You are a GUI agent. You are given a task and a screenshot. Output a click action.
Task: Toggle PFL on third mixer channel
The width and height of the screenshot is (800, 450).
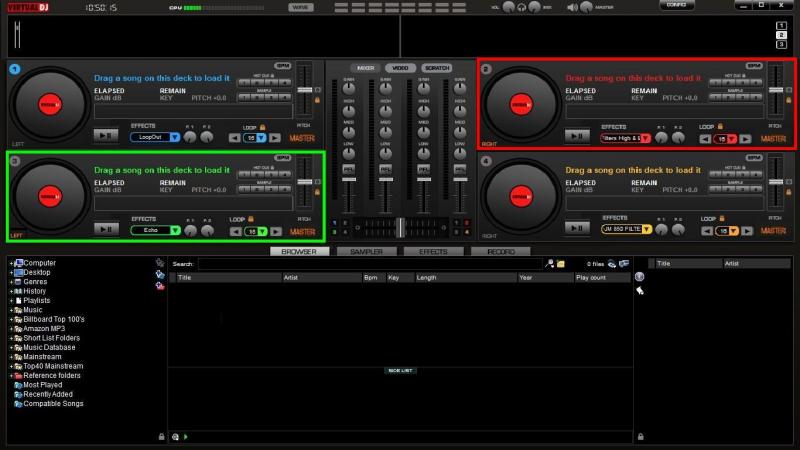coord(423,169)
